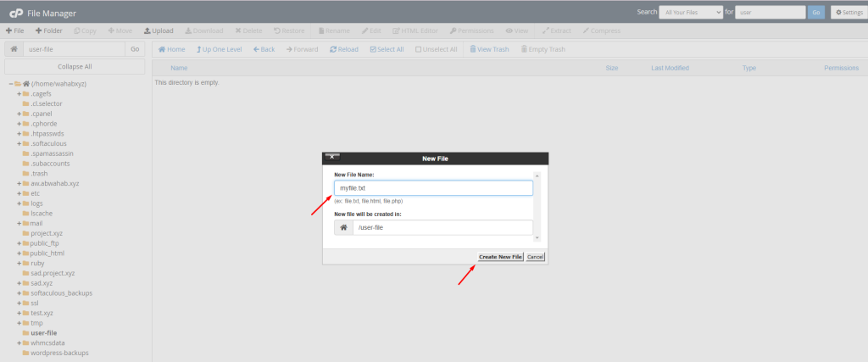Open the View Trash folder
This screenshot has height=362, width=868.
(489, 49)
